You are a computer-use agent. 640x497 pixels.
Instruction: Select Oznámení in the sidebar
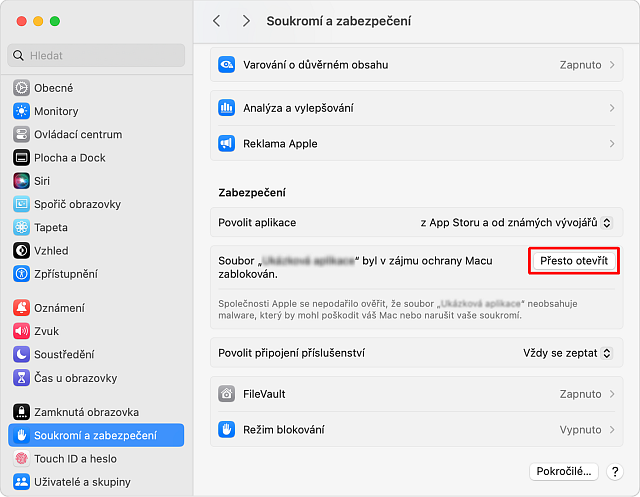59,308
